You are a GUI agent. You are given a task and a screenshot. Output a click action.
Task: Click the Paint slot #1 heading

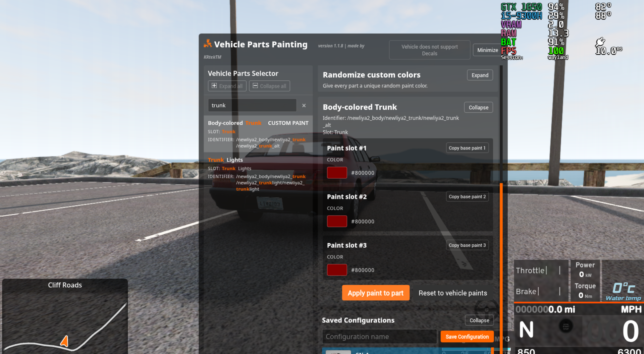point(346,148)
